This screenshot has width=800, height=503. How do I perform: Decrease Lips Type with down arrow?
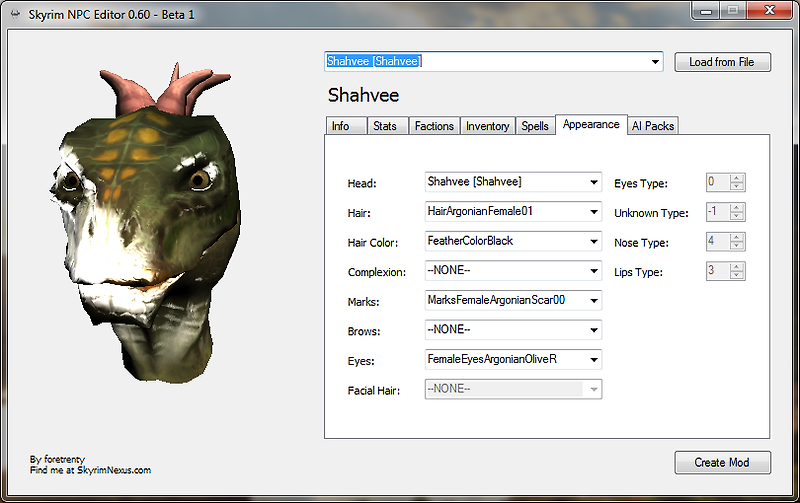point(737,275)
